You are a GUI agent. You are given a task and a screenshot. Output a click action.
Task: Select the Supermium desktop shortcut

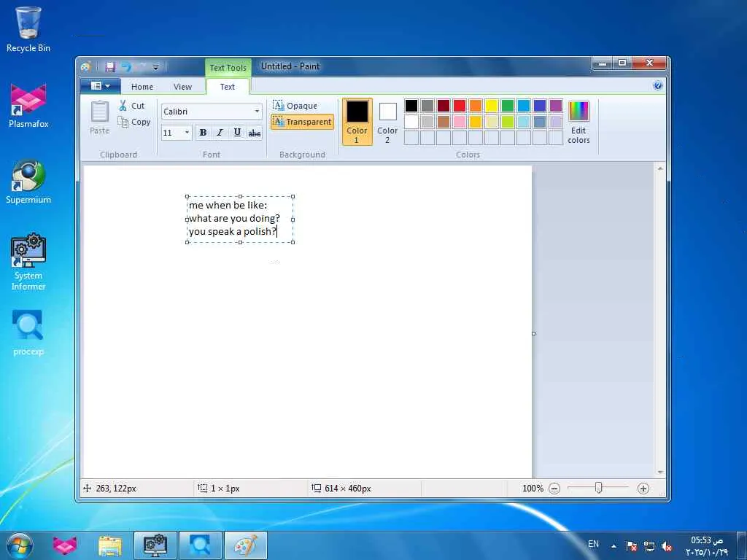[28, 182]
